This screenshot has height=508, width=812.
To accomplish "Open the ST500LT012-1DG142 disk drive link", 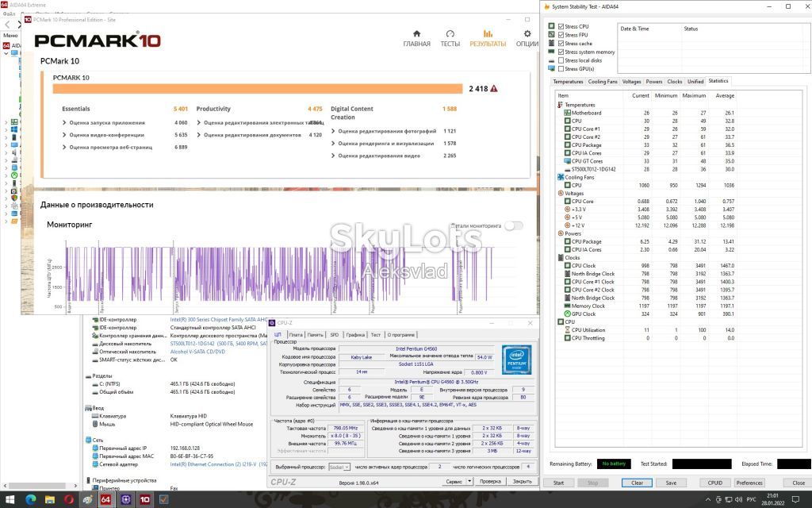I will [x=219, y=344].
